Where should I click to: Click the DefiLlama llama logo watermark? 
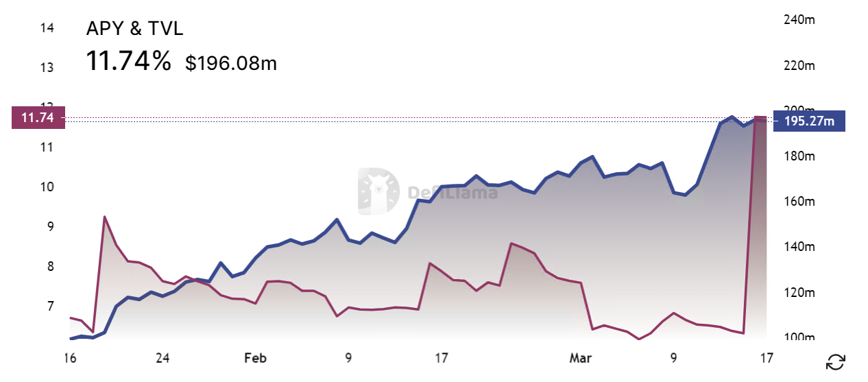[x=378, y=191]
